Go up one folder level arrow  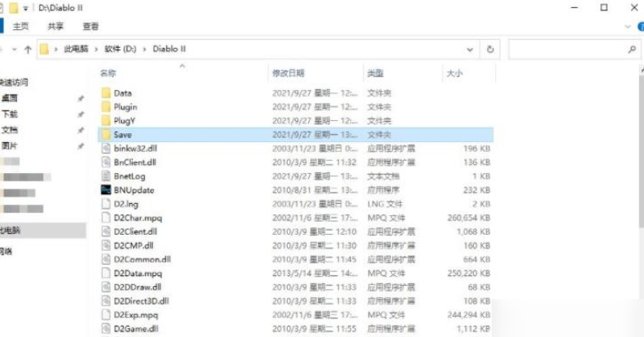tap(28, 50)
